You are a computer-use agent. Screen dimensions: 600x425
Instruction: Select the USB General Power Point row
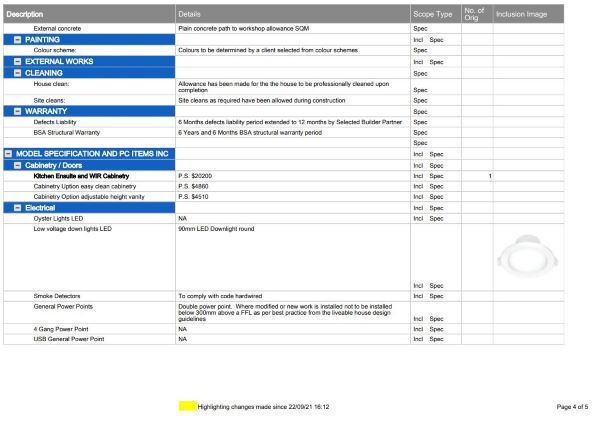pyautogui.click(x=284, y=339)
